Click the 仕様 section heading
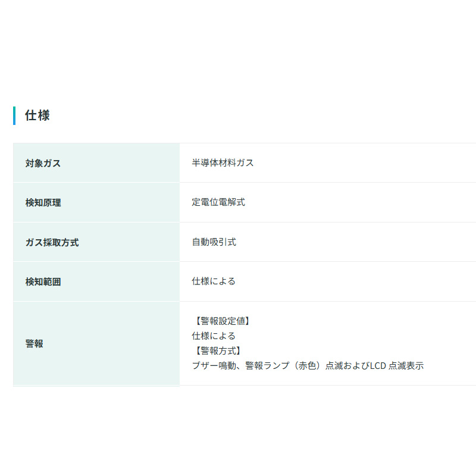This screenshot has width=476, height=476. pos(37,115)
